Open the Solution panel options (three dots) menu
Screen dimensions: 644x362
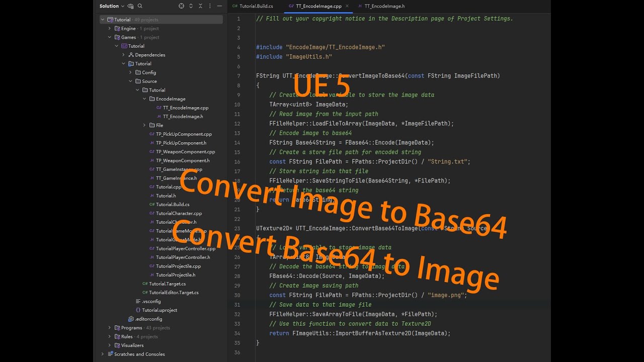click(209, 6)
